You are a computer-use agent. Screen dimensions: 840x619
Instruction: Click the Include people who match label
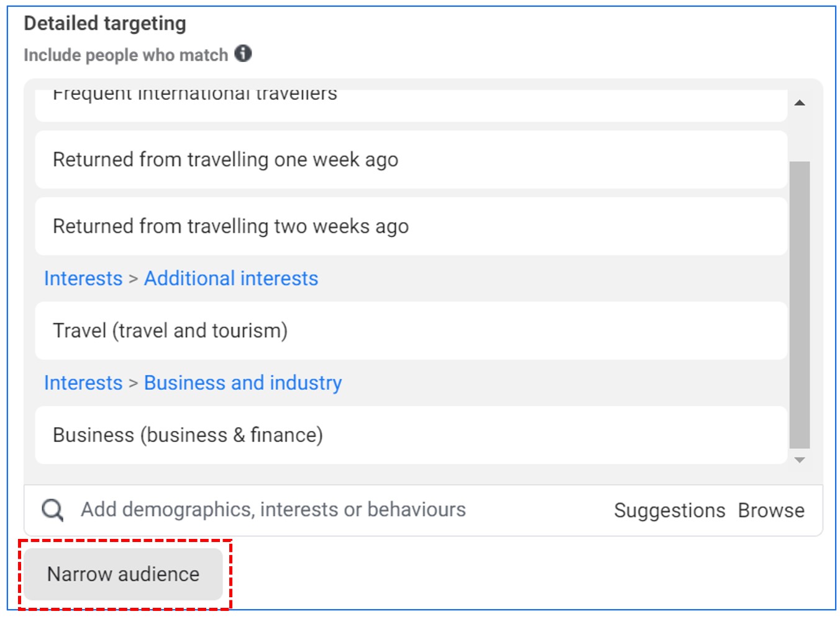pos(126,55)
